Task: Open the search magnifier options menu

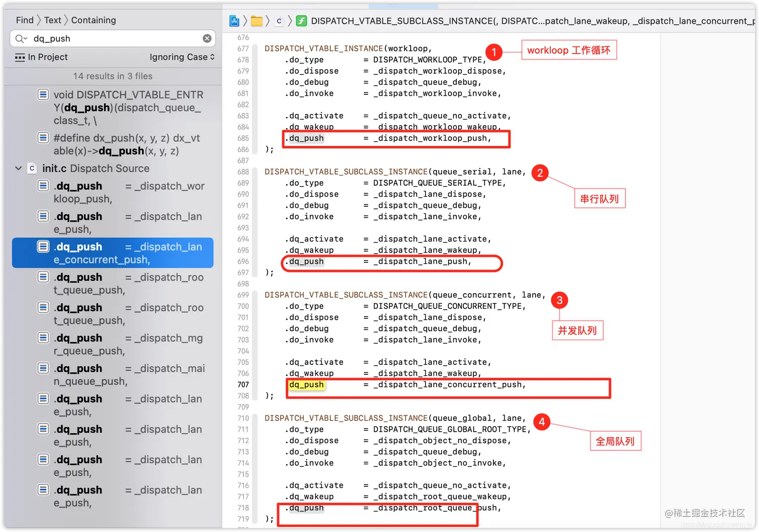Action: coord(21,39)
